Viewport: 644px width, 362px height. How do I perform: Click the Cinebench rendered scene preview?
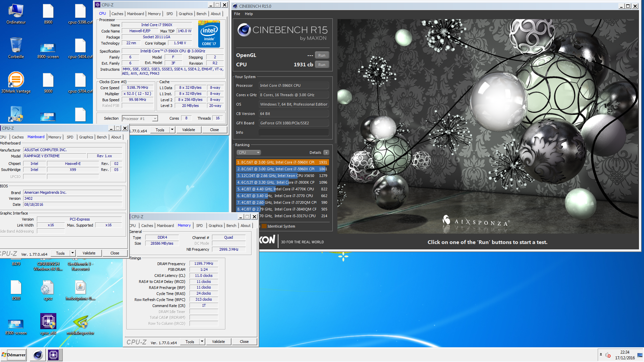488,126
